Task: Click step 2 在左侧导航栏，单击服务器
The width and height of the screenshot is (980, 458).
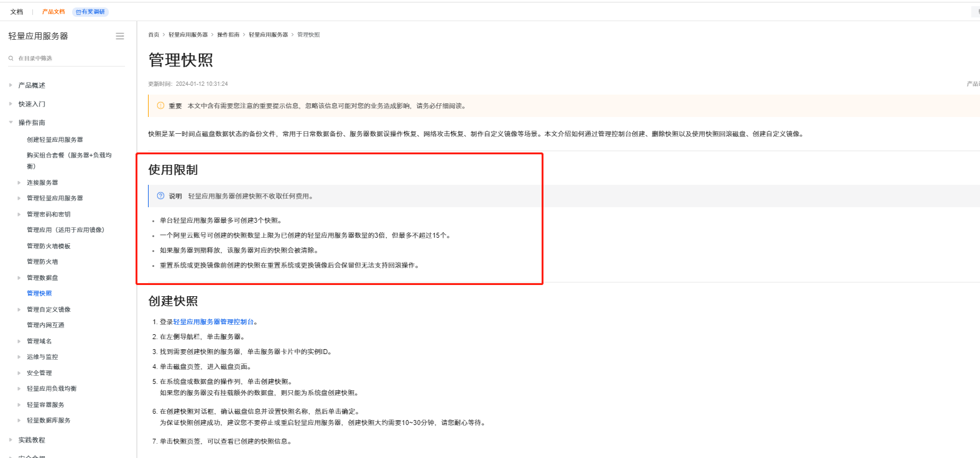Action: click(203, 337)
